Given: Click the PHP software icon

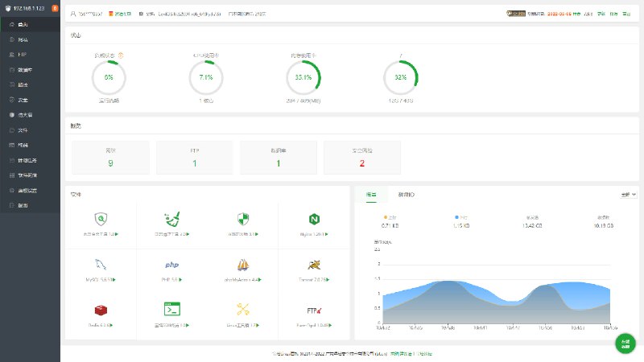Looking at the screenshot, I should pos(171,265).
